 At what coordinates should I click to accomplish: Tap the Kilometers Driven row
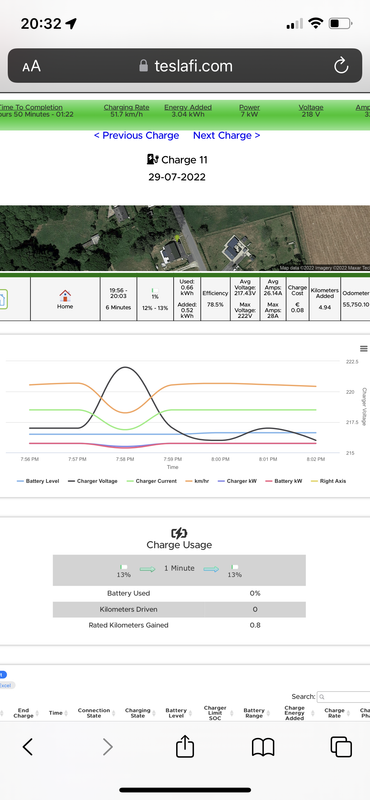click(179, 609)
